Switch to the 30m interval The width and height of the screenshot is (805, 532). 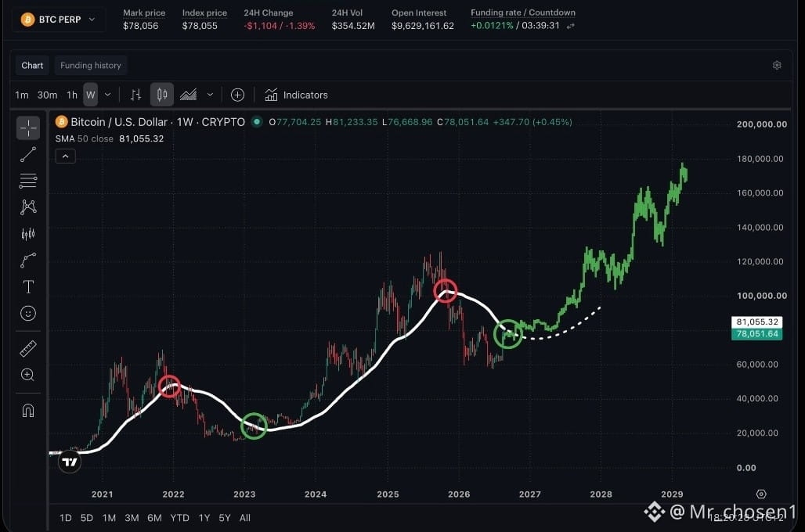pyautogui.click(x=47, y=95)
